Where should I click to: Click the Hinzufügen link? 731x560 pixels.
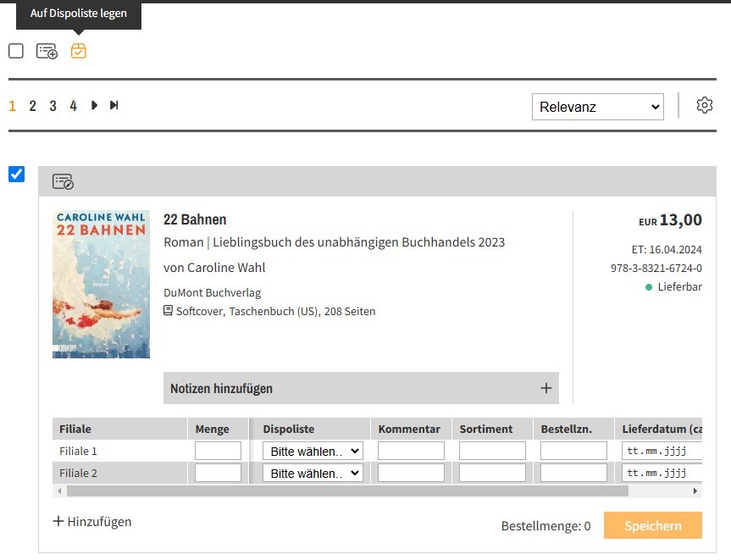92,521
